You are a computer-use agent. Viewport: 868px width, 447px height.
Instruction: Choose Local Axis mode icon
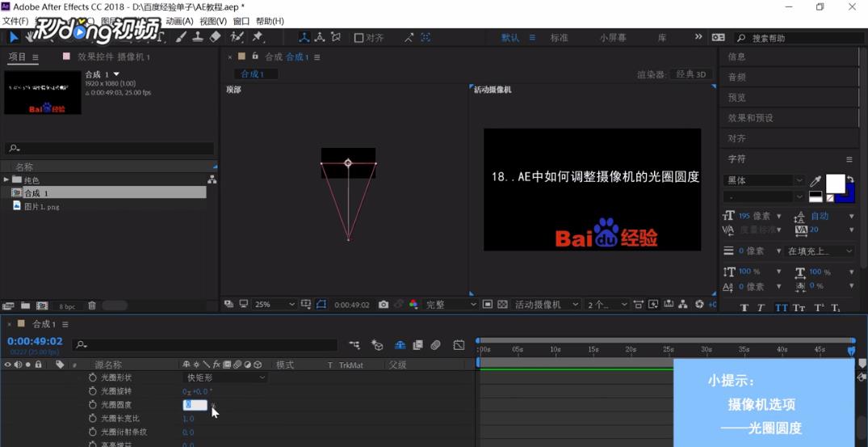pyautogui.click(x=304, y=37)
